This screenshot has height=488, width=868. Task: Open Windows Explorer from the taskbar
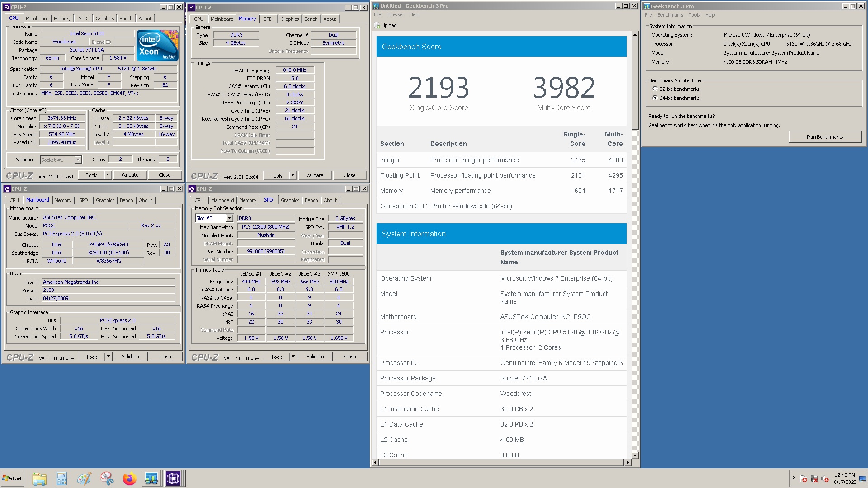pyautogui.click(x=39, y=479)
